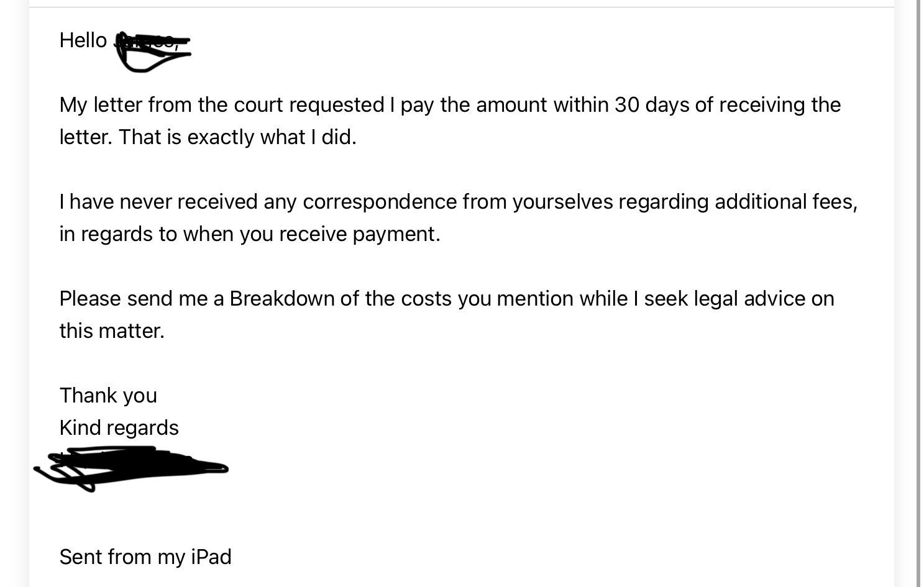The image size is (924, 587).
Task: Click the text "this matter."
Action: [112, 331]
